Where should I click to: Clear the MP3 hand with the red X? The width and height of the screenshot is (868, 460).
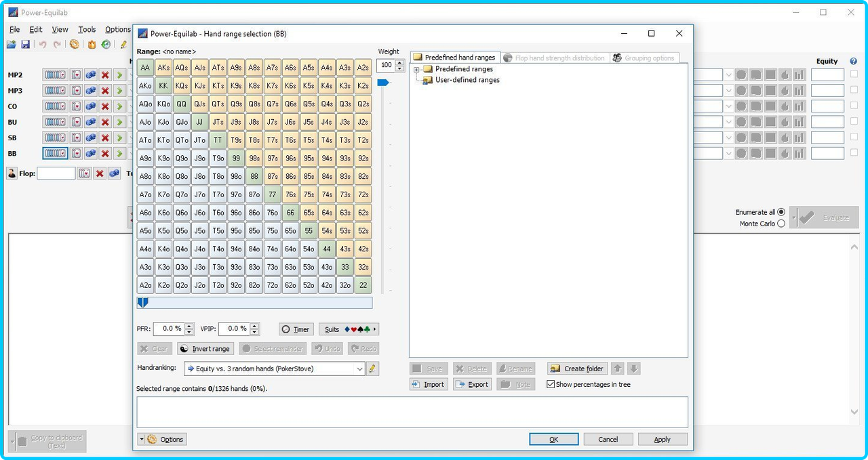click(x=105, y=90)
